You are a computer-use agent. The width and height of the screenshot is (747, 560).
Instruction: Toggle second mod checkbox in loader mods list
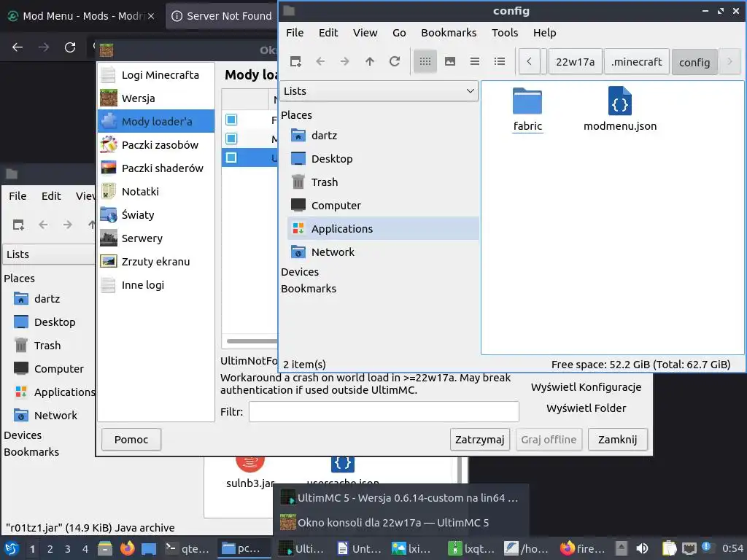[231, 139]
